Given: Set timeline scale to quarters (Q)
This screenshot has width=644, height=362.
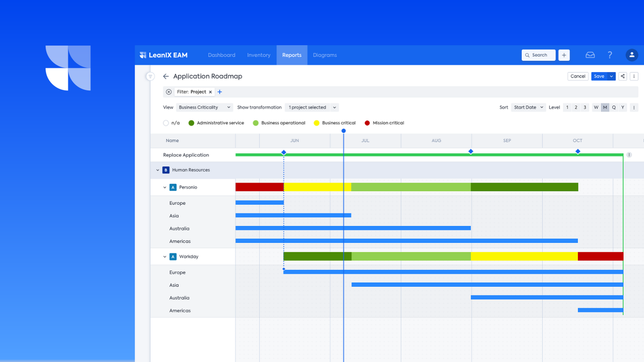Looking at the screenshot, I should (614, 107).
